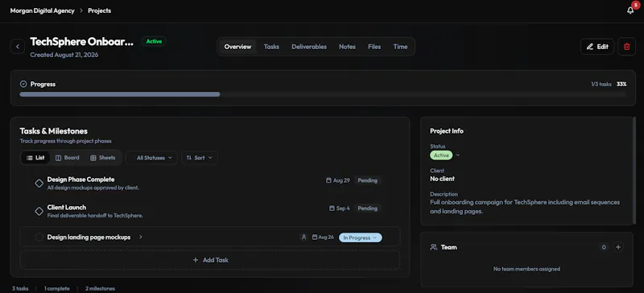This screenshot has height=293, width=644.
Task: Click the Projects breadcrumb
Action: coord(99,10)
